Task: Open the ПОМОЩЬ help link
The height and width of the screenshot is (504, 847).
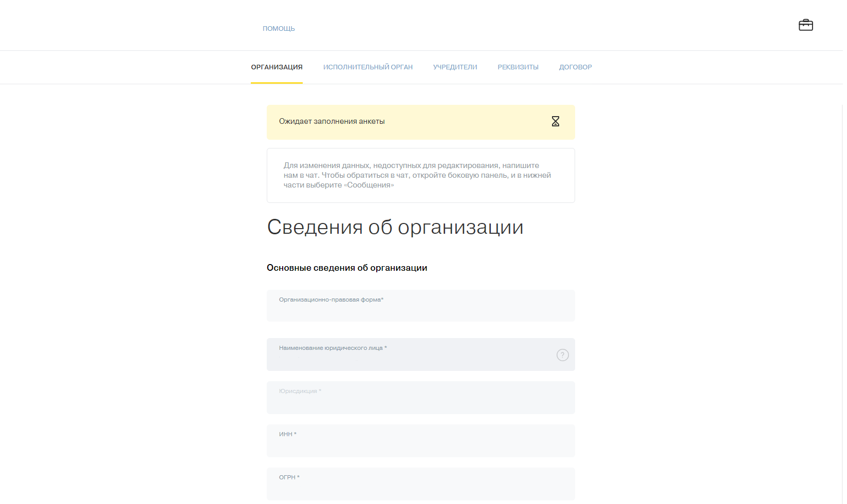Action: (x=279, y=29)
